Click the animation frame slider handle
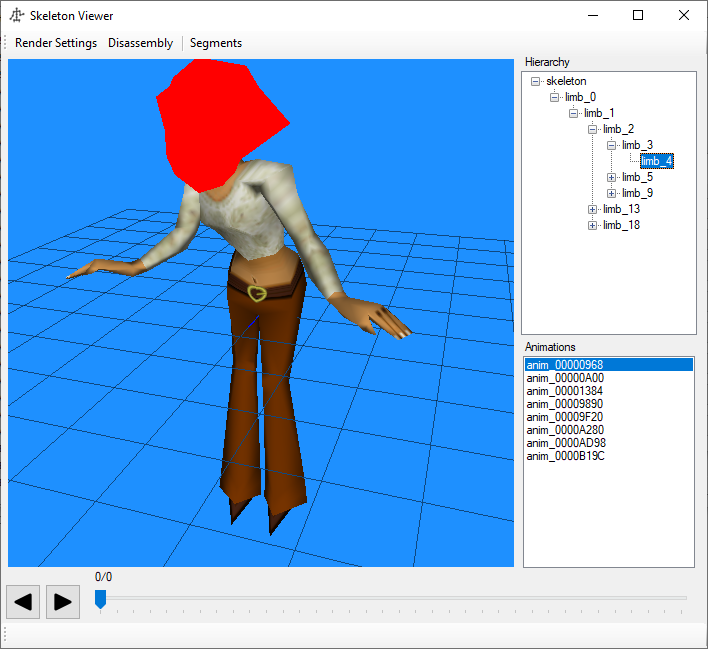Image resolution: width=708 pixels, height=649 pixels. coord(100,599)
